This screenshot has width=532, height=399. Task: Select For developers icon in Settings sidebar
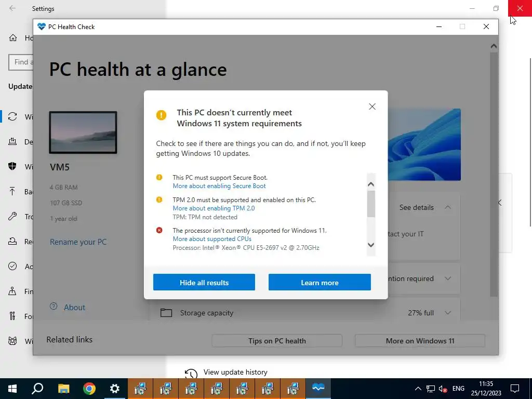(12, 316)
